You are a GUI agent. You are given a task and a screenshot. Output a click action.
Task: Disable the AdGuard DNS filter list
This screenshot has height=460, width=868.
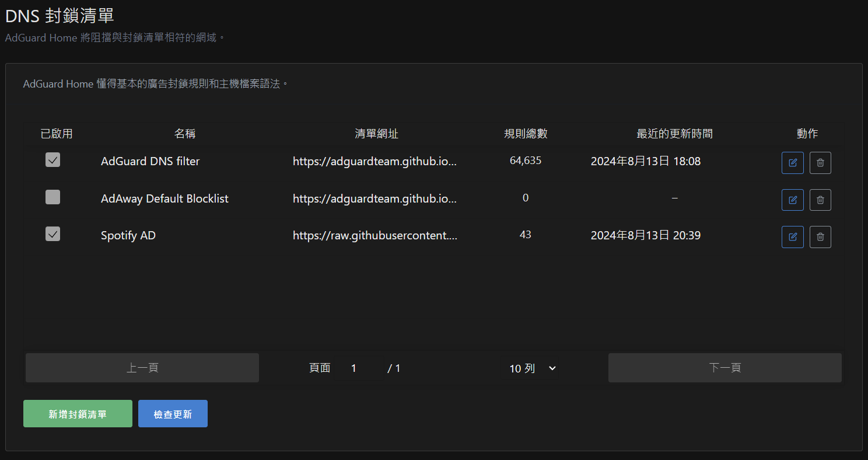(x=52, y=159)
